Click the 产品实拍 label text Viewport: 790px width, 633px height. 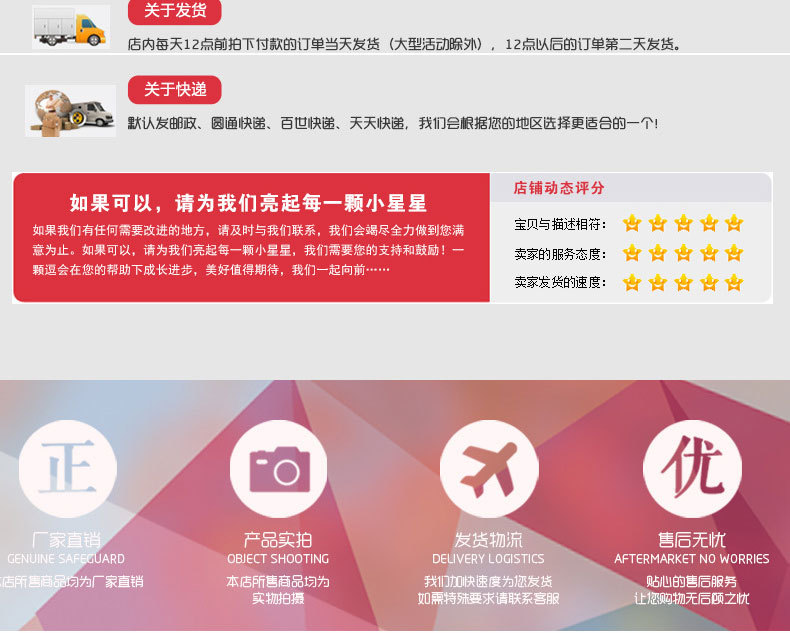(x=278, y=540)
